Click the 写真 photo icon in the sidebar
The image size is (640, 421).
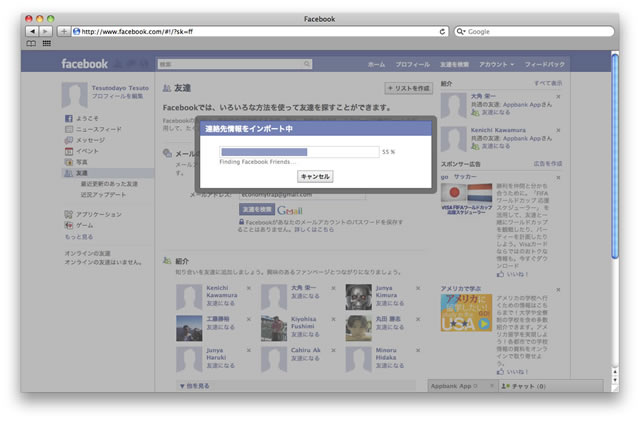point(69,162)
